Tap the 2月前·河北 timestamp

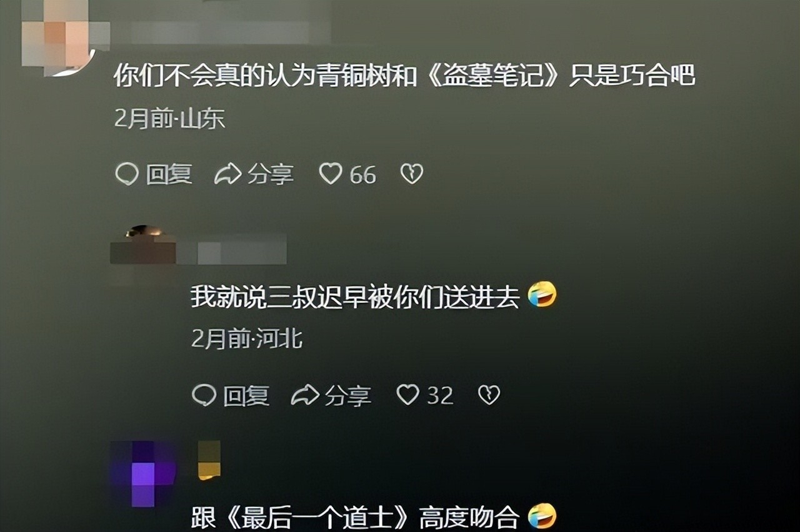(247, 339)
